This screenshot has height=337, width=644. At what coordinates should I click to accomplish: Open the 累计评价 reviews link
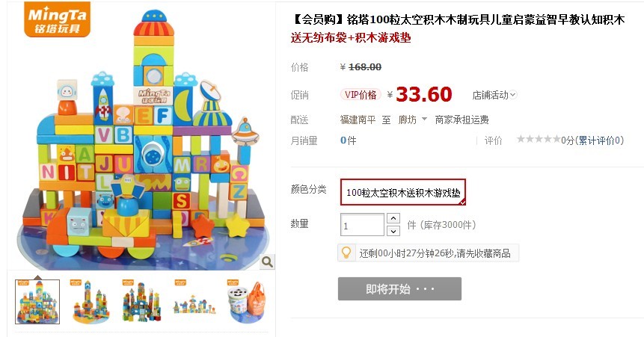pos(601,140)
